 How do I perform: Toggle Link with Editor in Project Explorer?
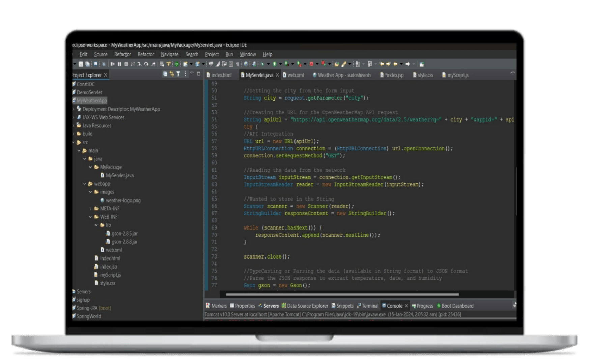coord(172,74)
